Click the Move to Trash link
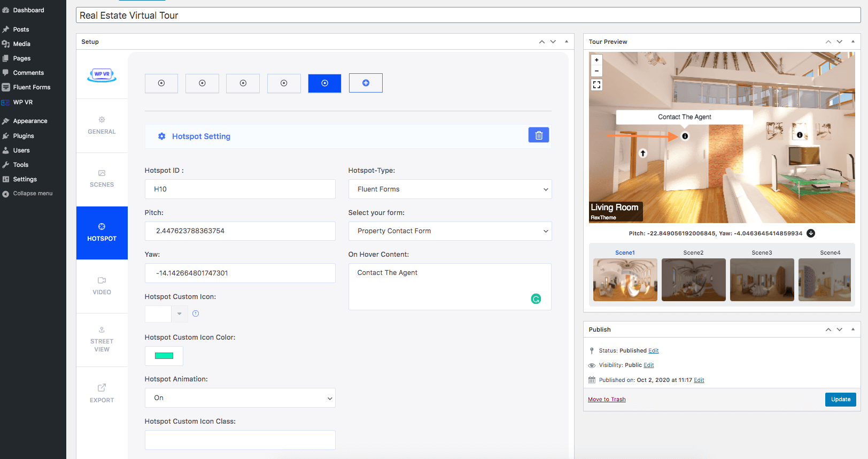Viewport: 868px width, 459px height. click(x=607, y=400)
